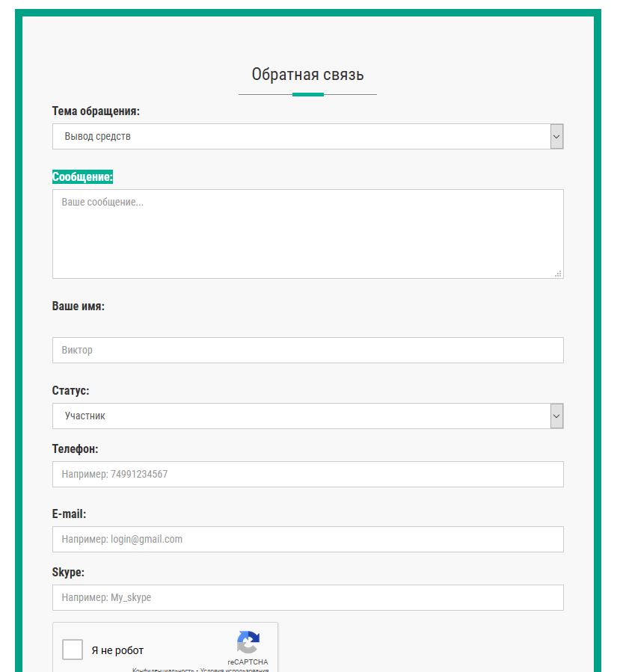Click the Статус label text
This screenshot has height=672, width=620.
70,391
